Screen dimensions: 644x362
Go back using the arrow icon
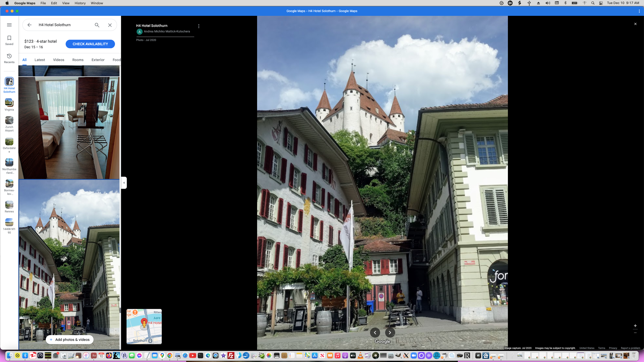[x=29, y=25]
